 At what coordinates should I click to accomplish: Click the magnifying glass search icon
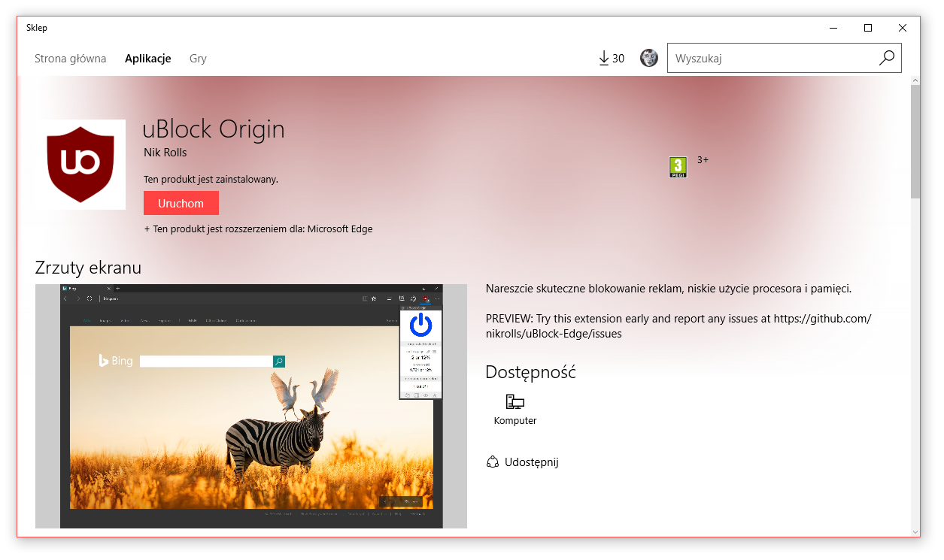click(x=887, y=58)
